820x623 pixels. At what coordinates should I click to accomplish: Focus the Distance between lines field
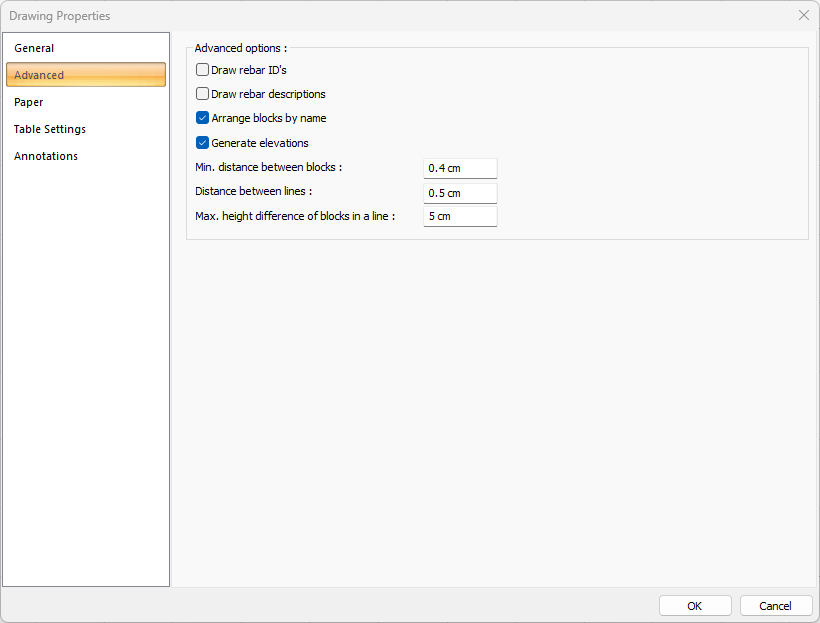(460, 193)
